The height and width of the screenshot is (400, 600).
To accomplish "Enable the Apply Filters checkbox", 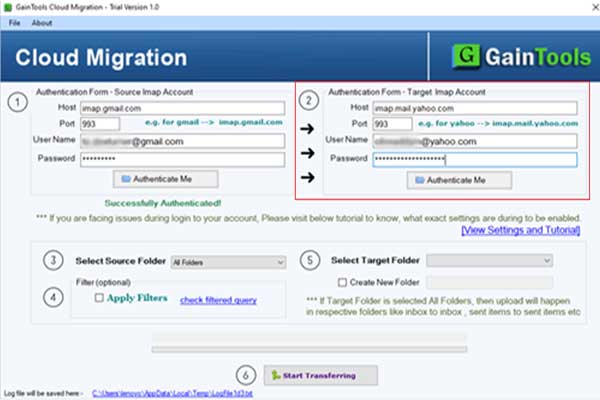I will (x=99, y=298).
